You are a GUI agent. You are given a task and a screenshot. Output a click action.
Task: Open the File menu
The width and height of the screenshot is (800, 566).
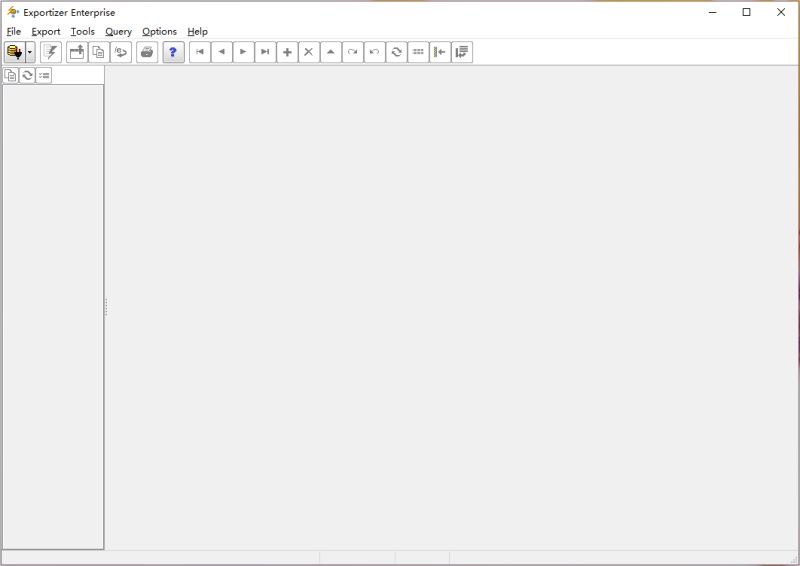(x=14, y=32)
